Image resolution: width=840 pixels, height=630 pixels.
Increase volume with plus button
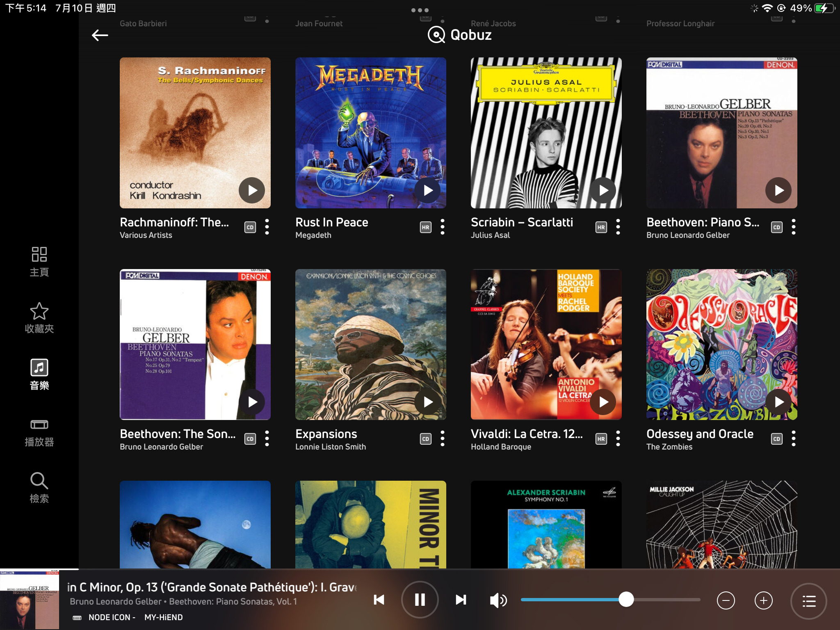pyautogui.click(x=763, y=601)
